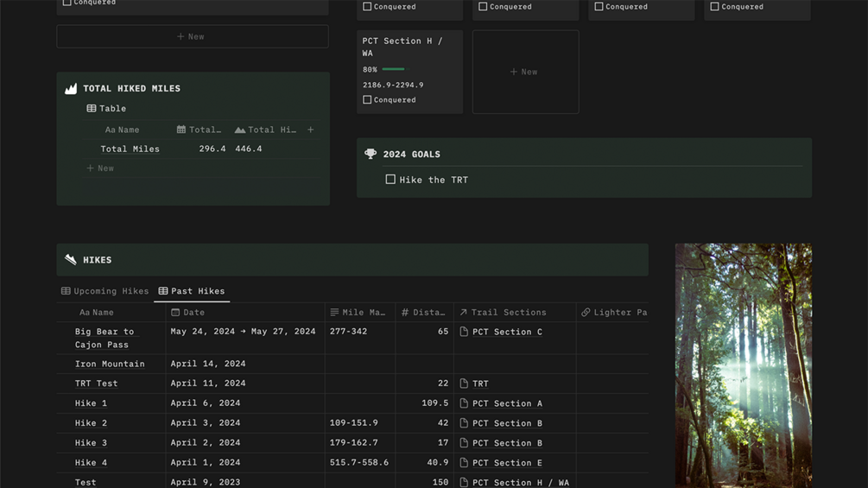Add a new trail section card via + New
The height and width of the screenshot is (488, 868).
point(525,72)
